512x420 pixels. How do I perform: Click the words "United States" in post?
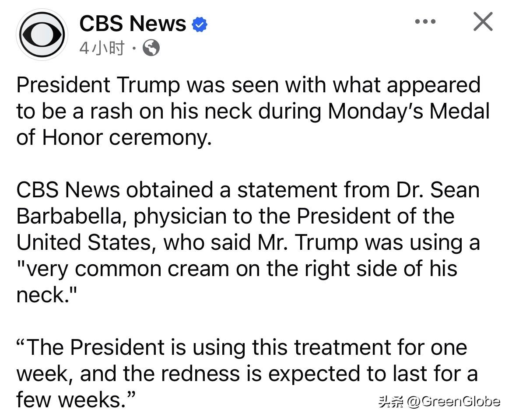(x=84, y=242)
